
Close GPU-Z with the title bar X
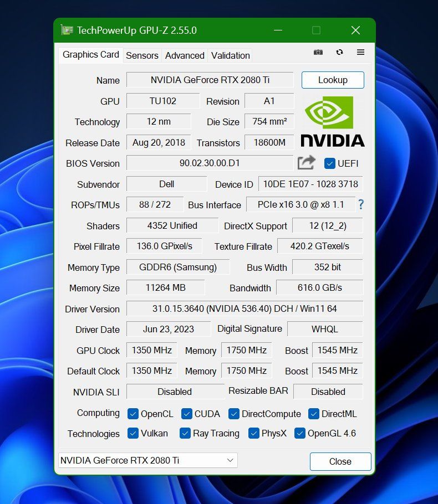point(355,30)
